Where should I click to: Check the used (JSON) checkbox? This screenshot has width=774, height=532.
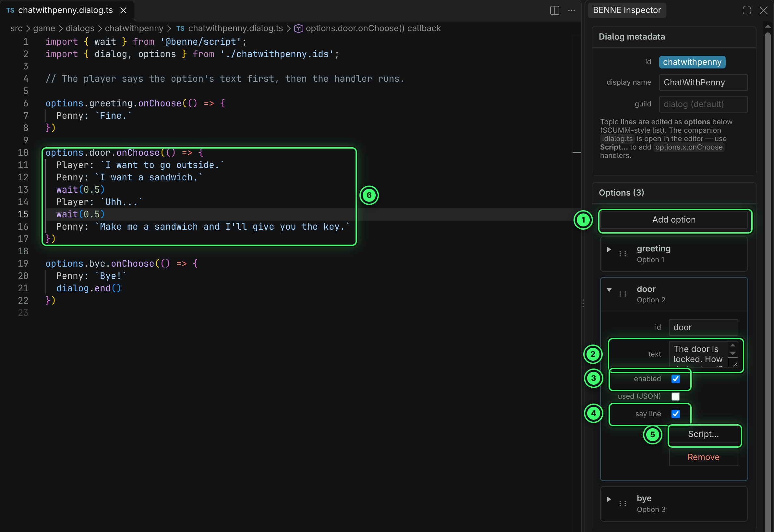676,396
